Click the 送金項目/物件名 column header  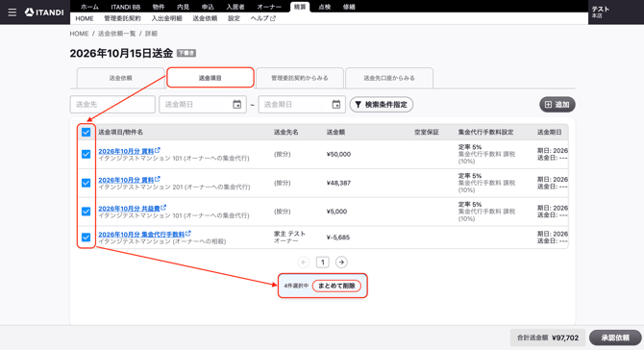pyautogui.click(x=121, y=133)
